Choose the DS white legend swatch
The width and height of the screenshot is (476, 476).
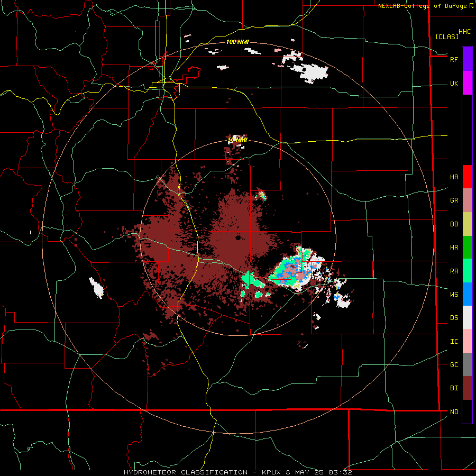467,317
